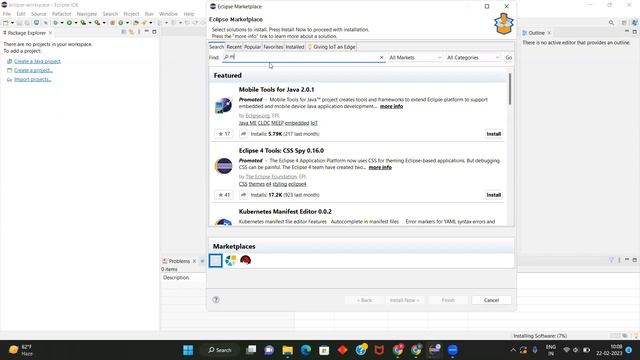Image resolution: width=640 pixels, height=360 pixels.
Task: Open the Source menu
Action: click(x=38, y=14)
